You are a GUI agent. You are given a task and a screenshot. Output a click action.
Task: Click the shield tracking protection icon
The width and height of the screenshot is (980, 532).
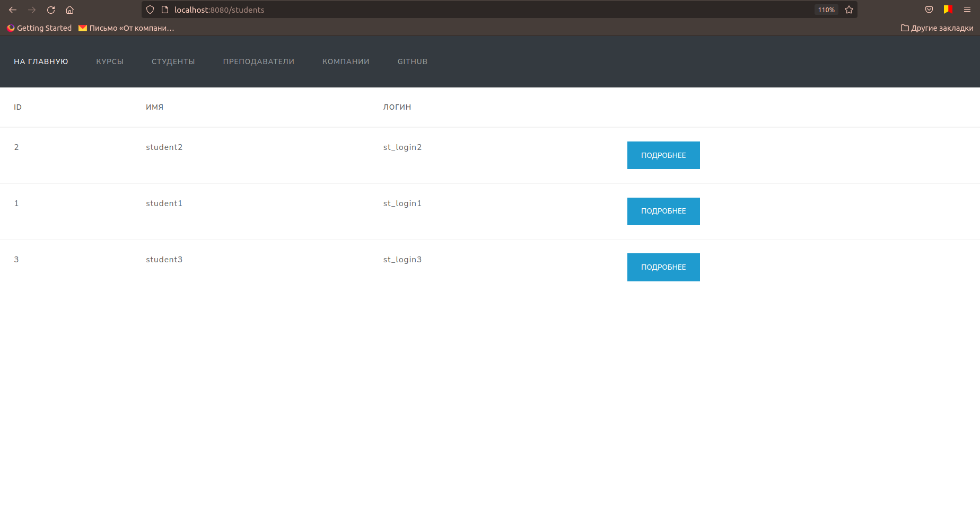pyautogui.click(x=150, y=10)
